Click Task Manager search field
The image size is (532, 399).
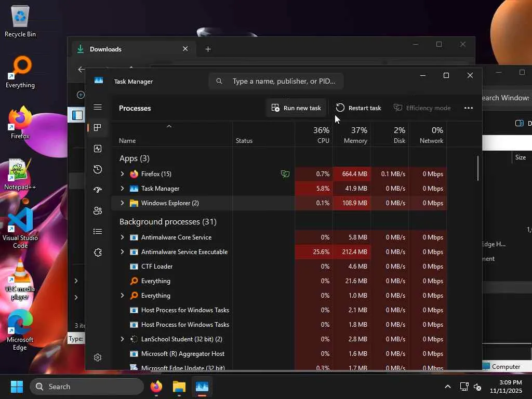pyautogui.click(x=276, y=81)
